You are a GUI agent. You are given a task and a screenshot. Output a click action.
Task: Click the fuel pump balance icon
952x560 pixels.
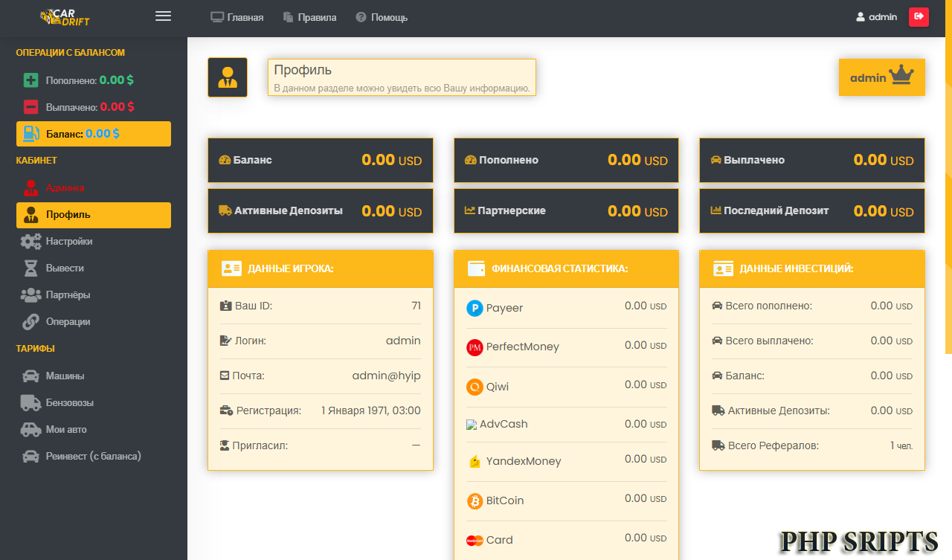pos(30,134)
